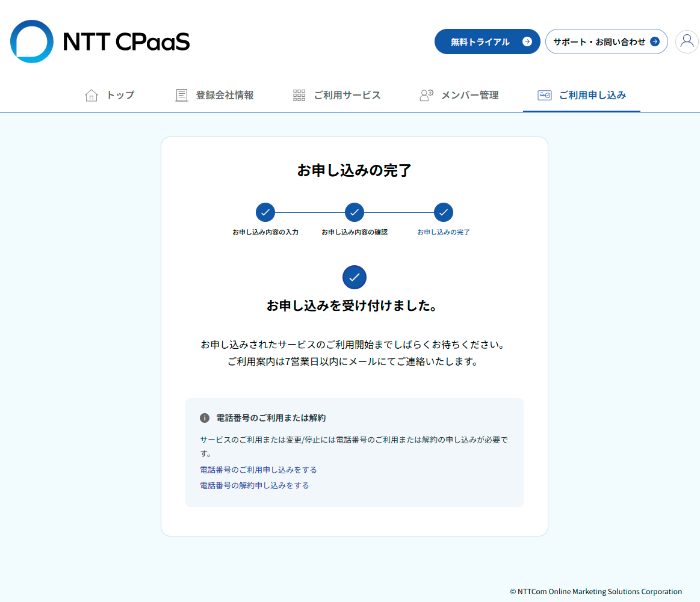Click the large completion checkmark icon
This screenshot has height=602, width=700.
click(x=355, y=277)
